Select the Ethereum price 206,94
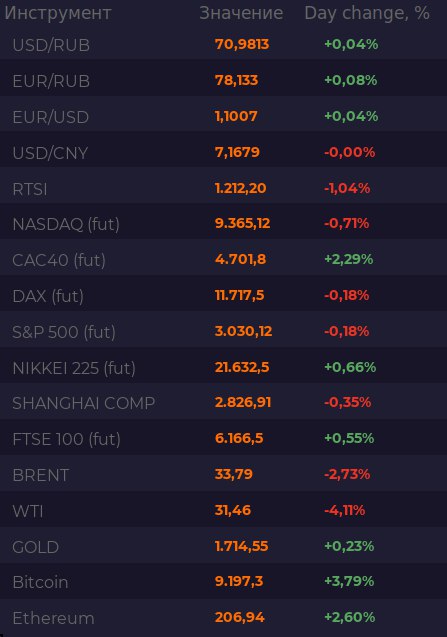 (240, 618)
